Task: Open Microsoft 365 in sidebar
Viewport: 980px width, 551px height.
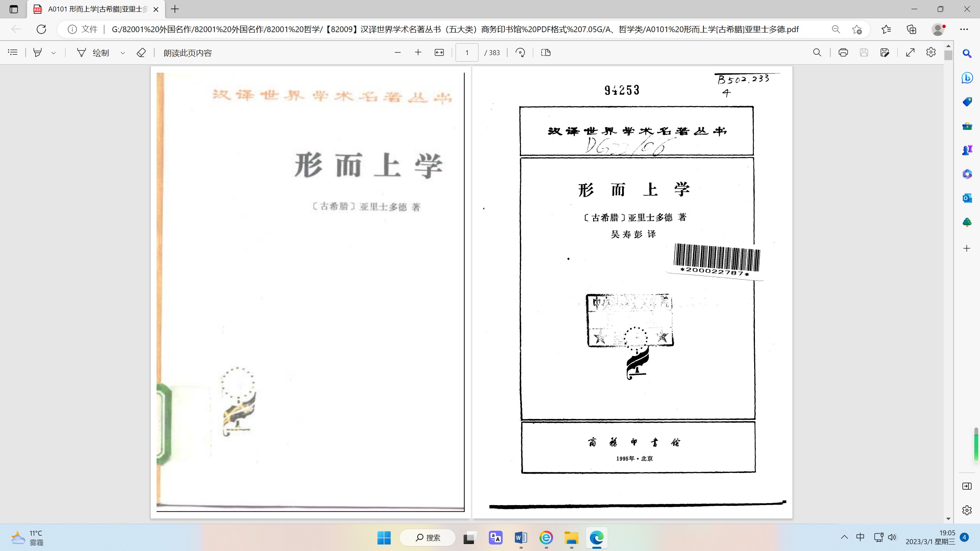Action: 967,174
